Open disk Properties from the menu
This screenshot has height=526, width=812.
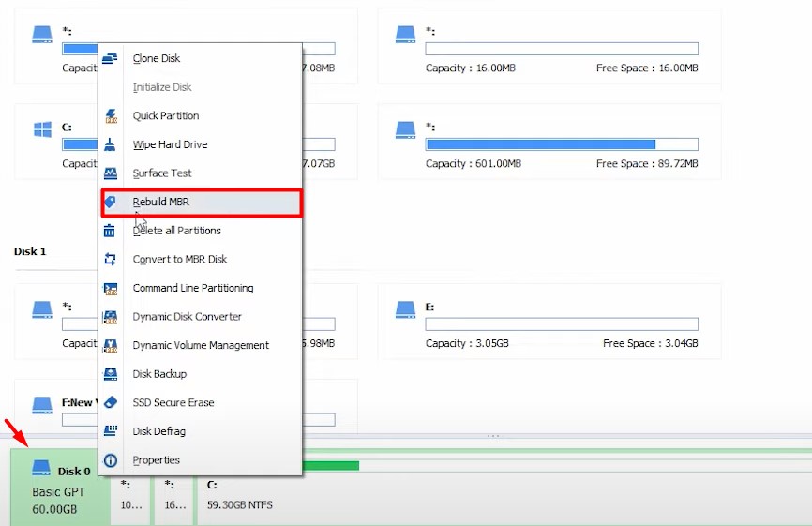202,459
